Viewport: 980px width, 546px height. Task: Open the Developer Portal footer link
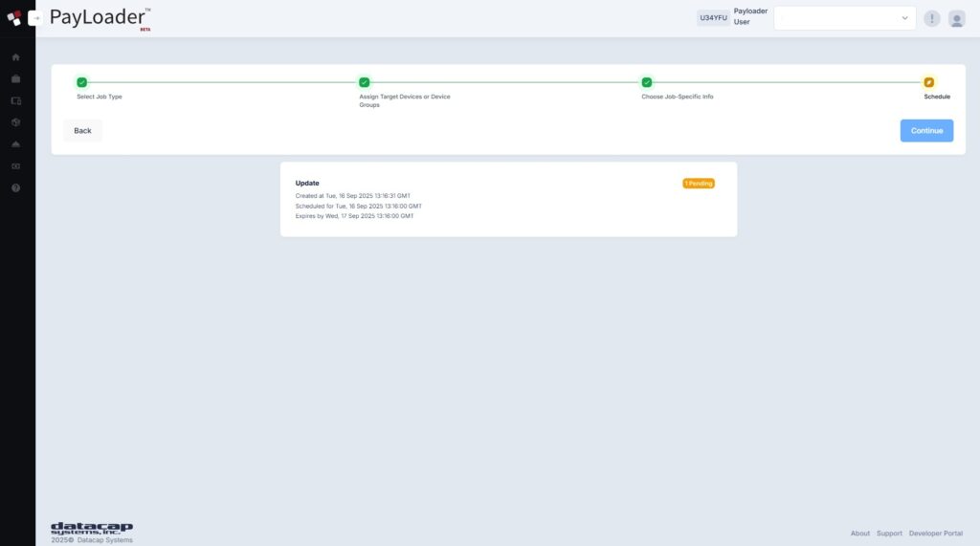(936, 534)
